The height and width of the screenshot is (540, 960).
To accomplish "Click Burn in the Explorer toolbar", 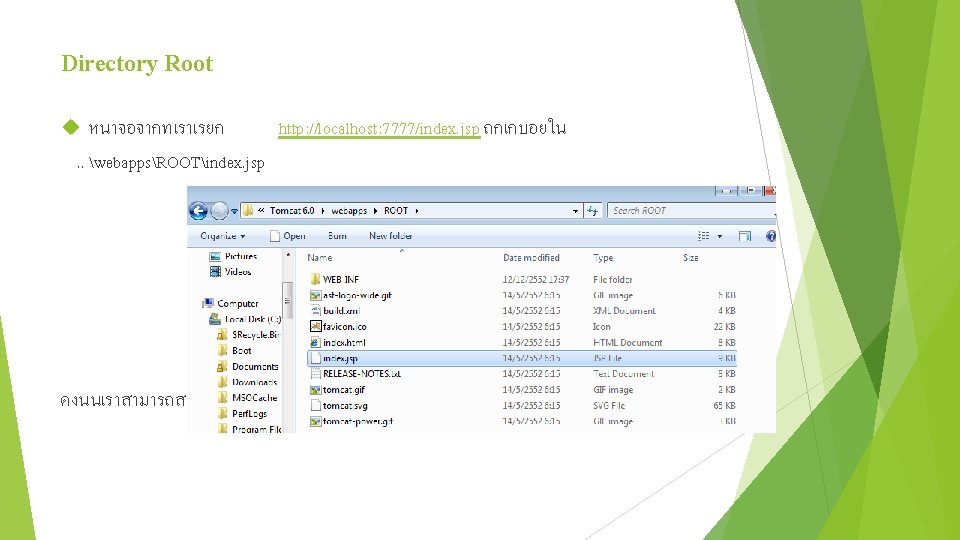I will 337,236.
